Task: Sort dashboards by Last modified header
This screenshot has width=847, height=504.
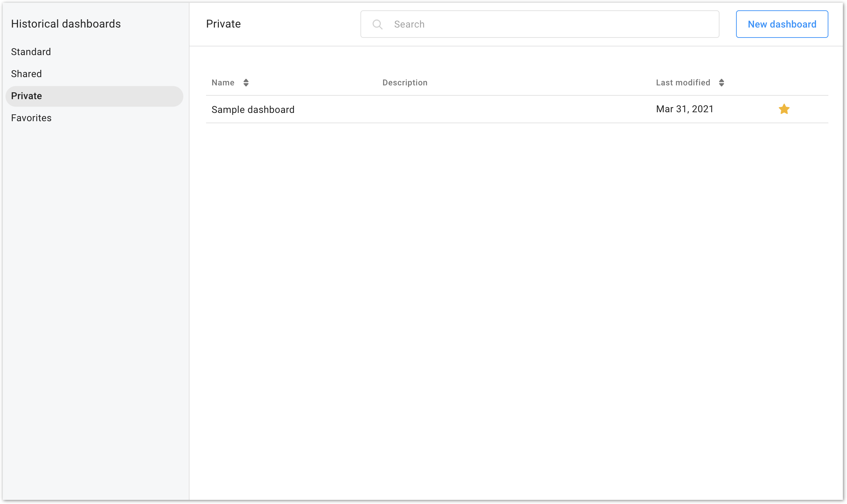Action: [683, 83]
